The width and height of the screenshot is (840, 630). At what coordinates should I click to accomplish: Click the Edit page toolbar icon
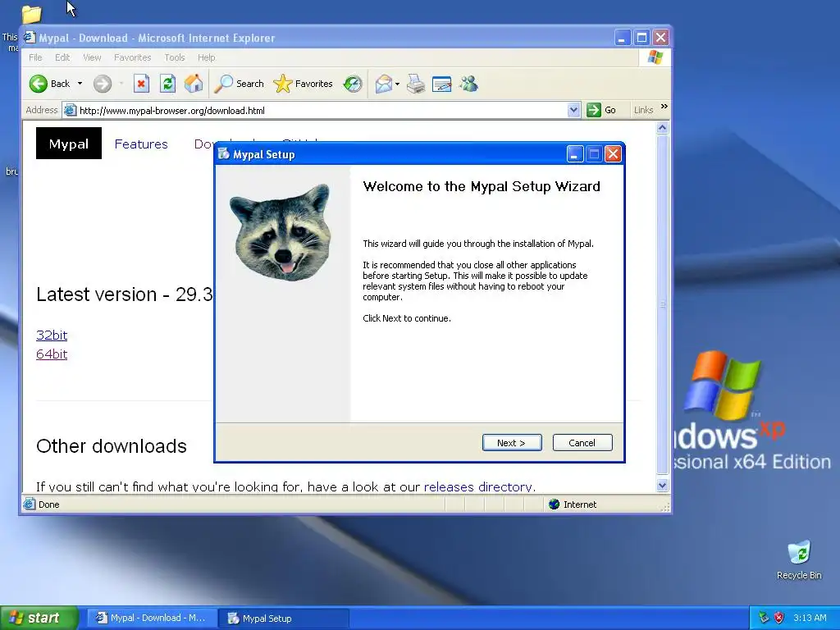pyautogui.click(x=442, y=84)
